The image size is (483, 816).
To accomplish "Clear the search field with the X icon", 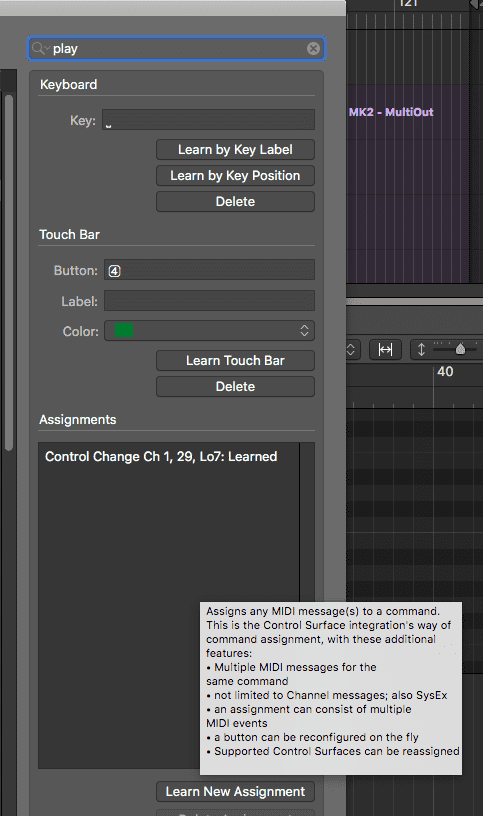I will (313, 48).
